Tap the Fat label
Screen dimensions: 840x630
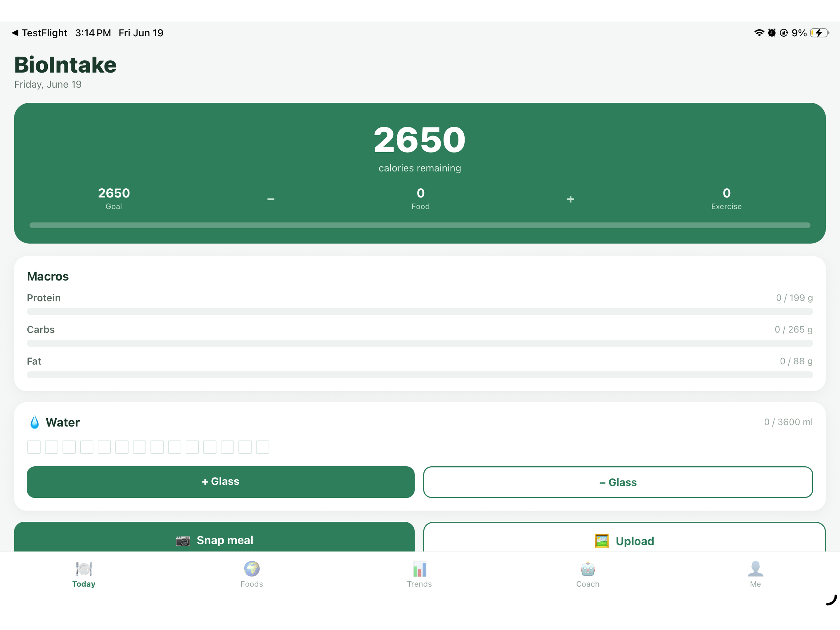tap(34, 361)
